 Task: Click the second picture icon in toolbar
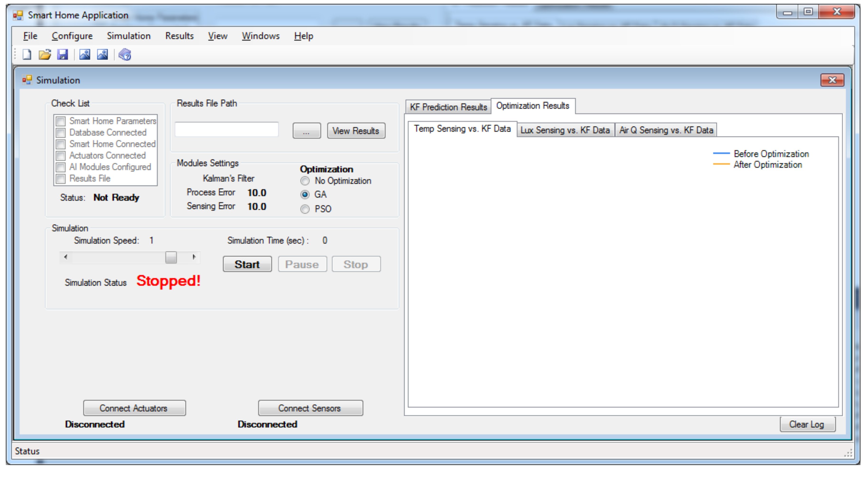click(x=102, y=55)
